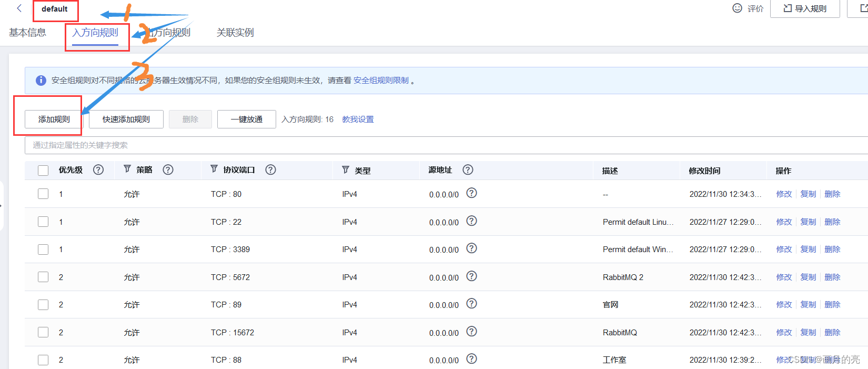
Task: Click source address help icon in TCP : 89 row
Action: (x=472, y=304)
